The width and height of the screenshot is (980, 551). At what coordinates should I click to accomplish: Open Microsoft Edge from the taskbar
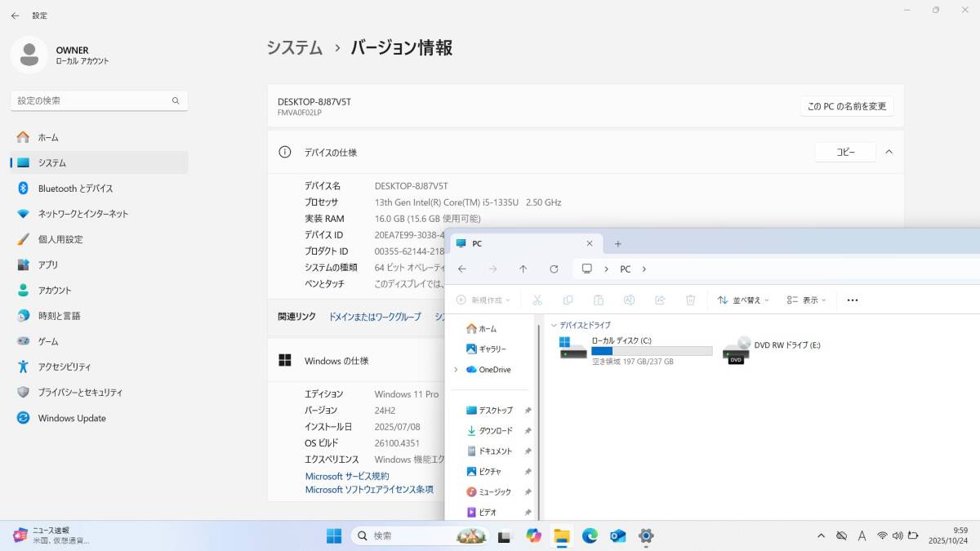[590, 536]
